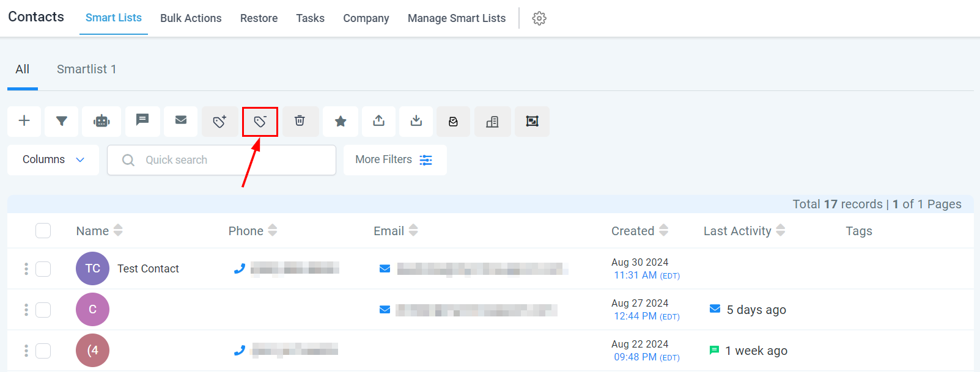
Task: Click the C avatar circle
Action: [92, 309]
